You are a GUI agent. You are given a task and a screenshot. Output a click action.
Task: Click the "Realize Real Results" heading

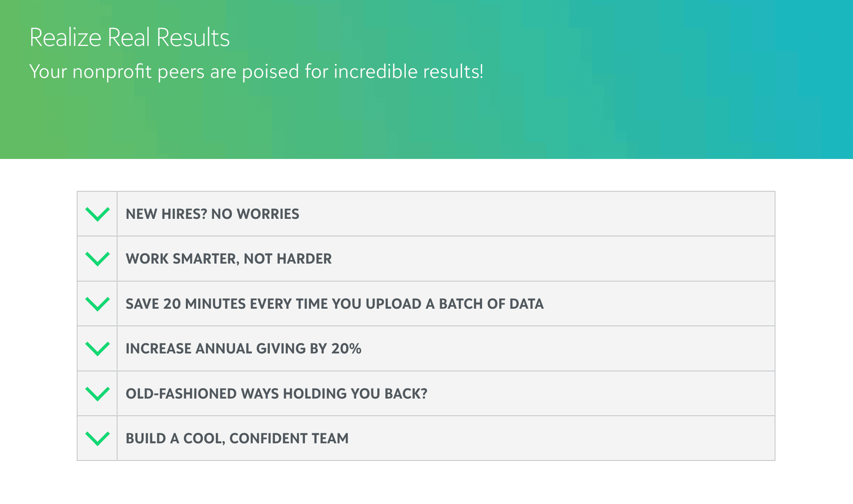point(130,38)
